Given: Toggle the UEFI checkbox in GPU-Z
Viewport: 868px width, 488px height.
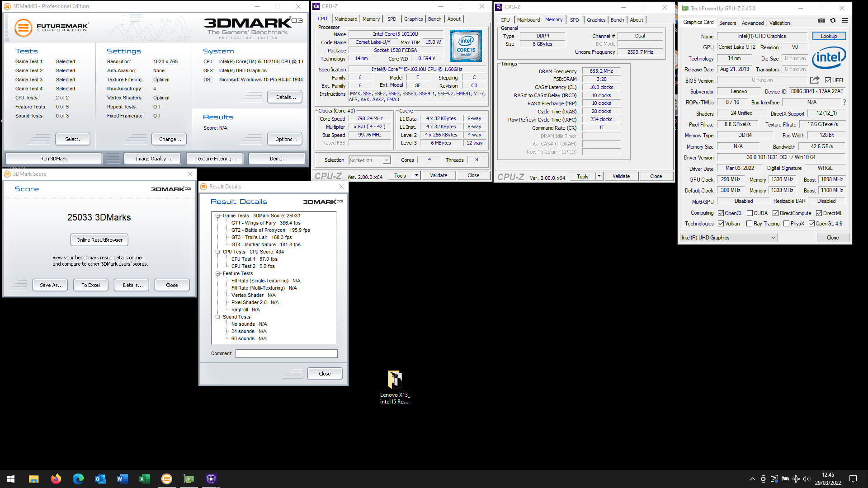Looking at the screenshot, I should (828, 80).
